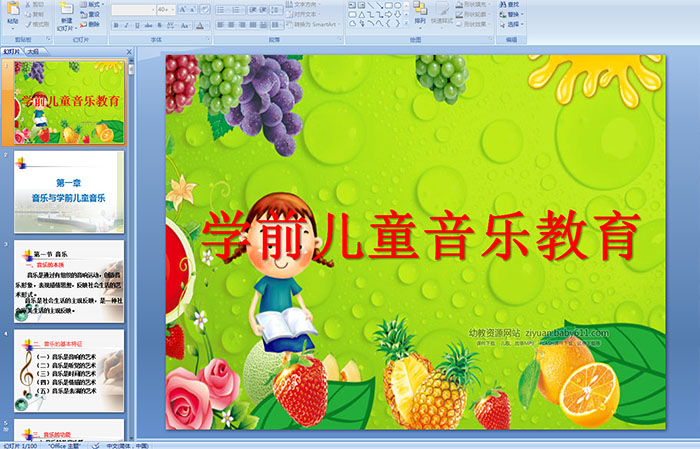The height and width of the screenshot is (449, 700).
Task: Select the Arrow line shape
Action: point(379,5)
